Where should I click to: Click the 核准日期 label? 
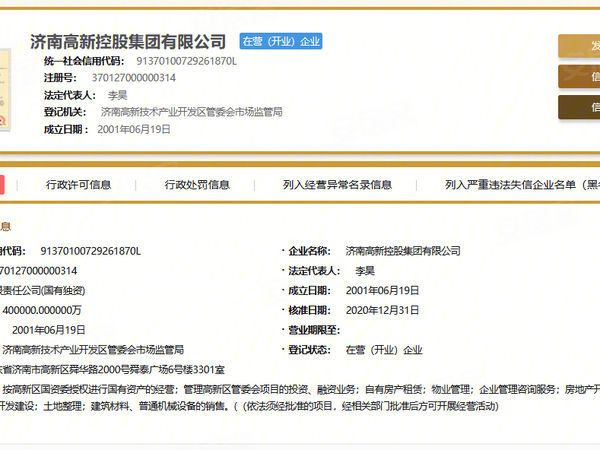pos(309,310)
